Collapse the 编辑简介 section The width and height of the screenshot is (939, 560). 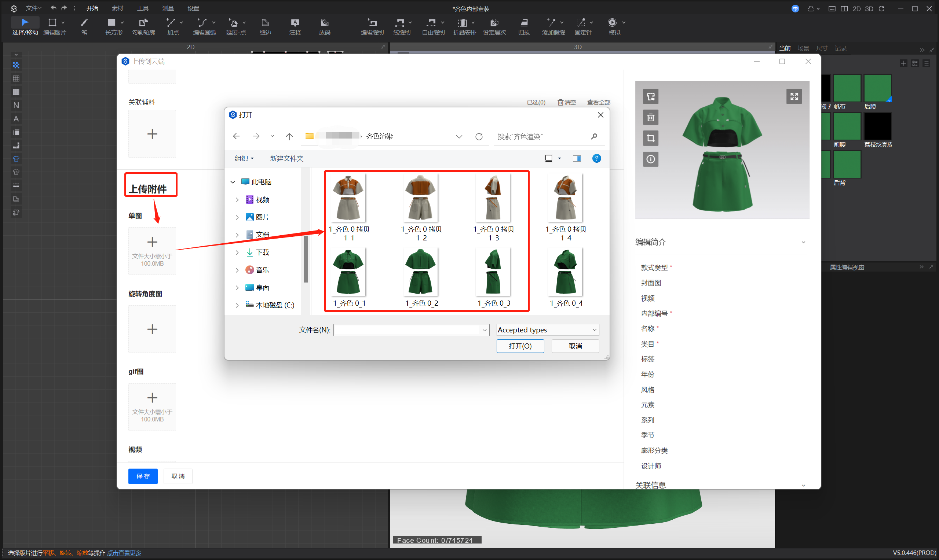pos(803,242)
